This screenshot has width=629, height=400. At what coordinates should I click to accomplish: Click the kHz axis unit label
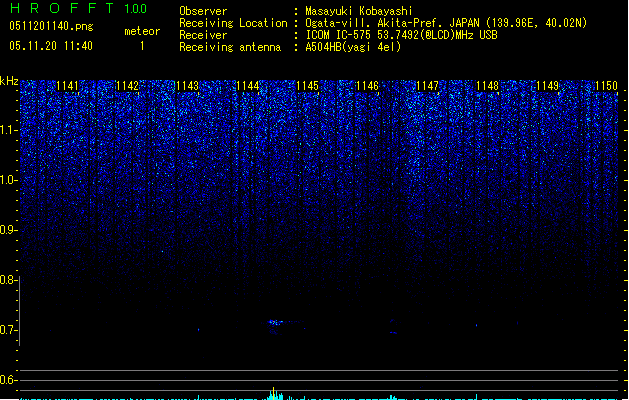[x=9, y=81]
